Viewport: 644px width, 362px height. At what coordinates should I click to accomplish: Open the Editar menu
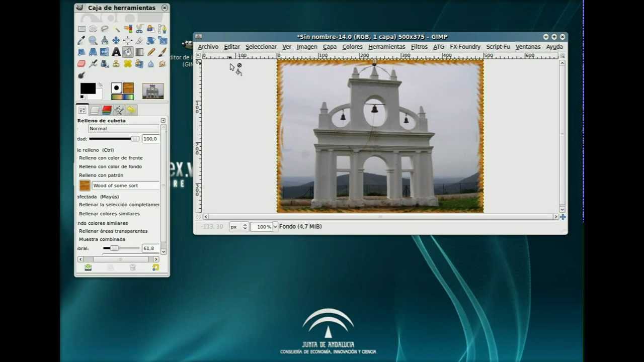coord(232,47)
